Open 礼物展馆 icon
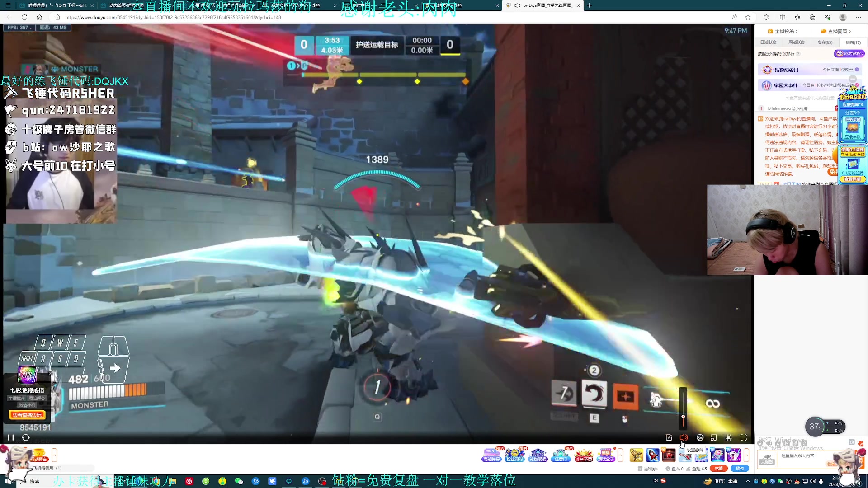The image size is (868, 488). [x=538, y=455]
